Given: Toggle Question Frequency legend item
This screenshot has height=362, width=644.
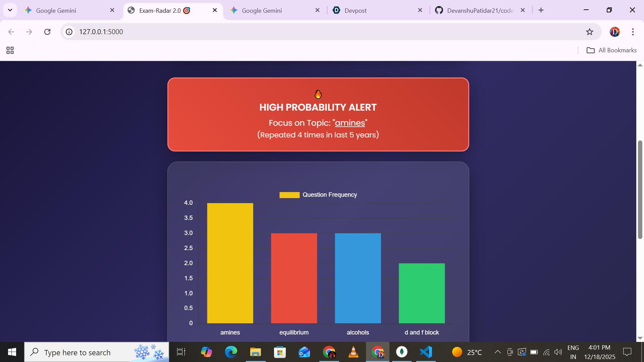Looking at the screenshot, I should tap(318, 195).
